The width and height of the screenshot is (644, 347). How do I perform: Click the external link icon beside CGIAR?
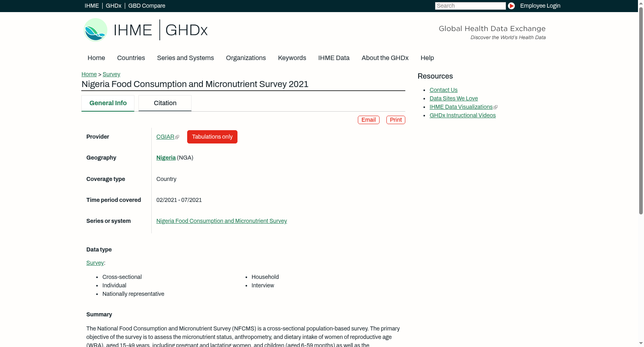coord(177,137)
